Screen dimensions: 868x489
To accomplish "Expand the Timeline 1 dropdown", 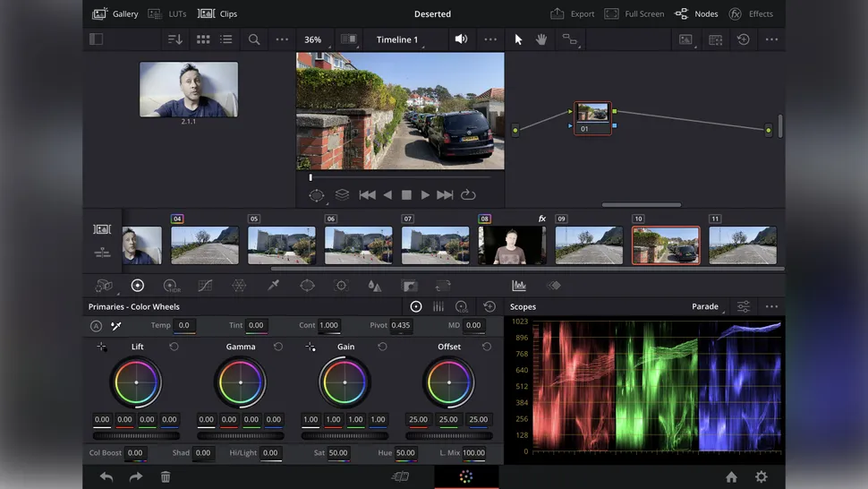I will [399, 39].
